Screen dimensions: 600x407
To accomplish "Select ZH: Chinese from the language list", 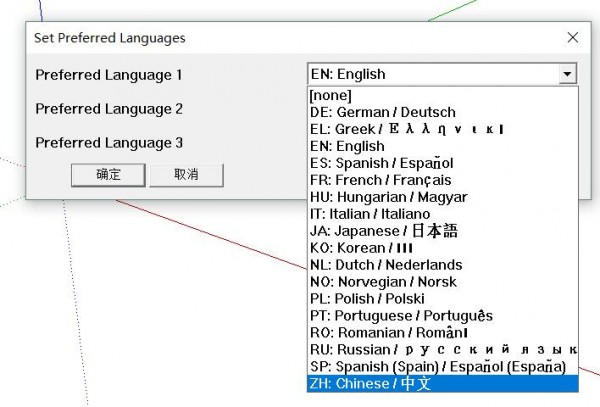I will click(x=370, y=384).
